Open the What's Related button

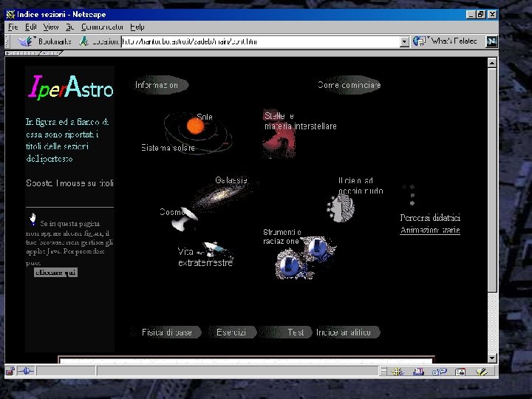pyautogui.click(x=446, y=41)
